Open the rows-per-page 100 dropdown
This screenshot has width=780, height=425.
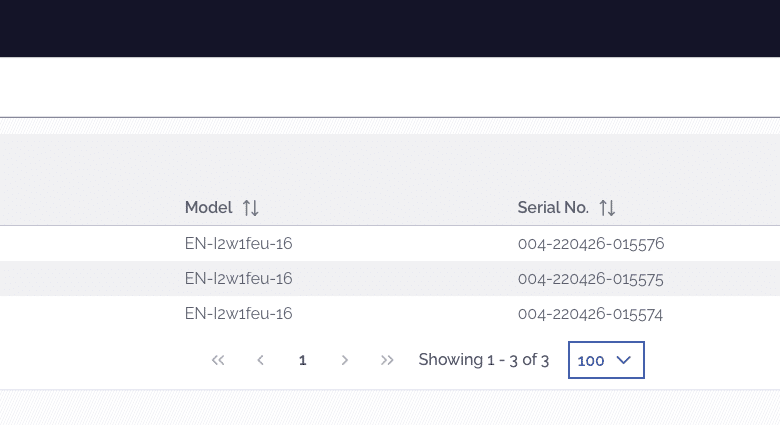[606, 360]
